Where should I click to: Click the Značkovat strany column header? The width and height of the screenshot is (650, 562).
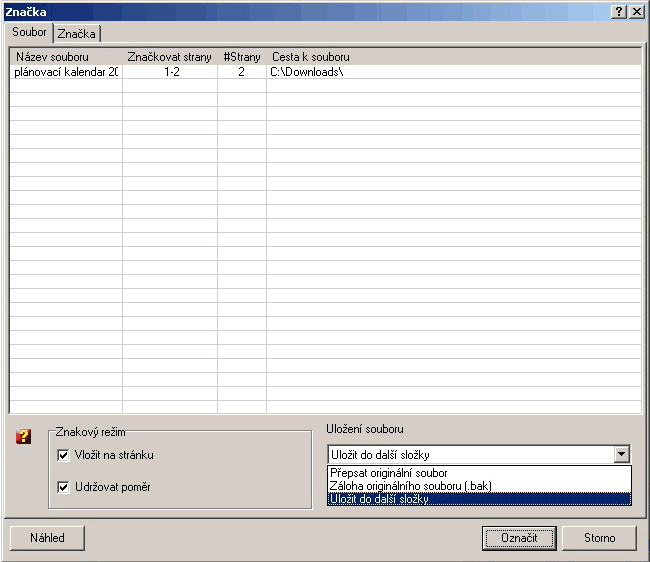coord(169,57)
